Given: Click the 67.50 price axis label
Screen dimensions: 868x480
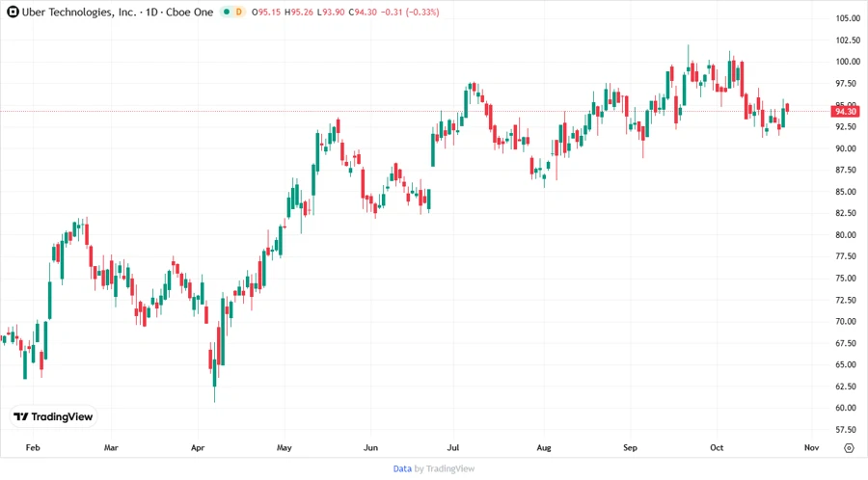Looking at the screenshot, I should (x=848, y=343).
